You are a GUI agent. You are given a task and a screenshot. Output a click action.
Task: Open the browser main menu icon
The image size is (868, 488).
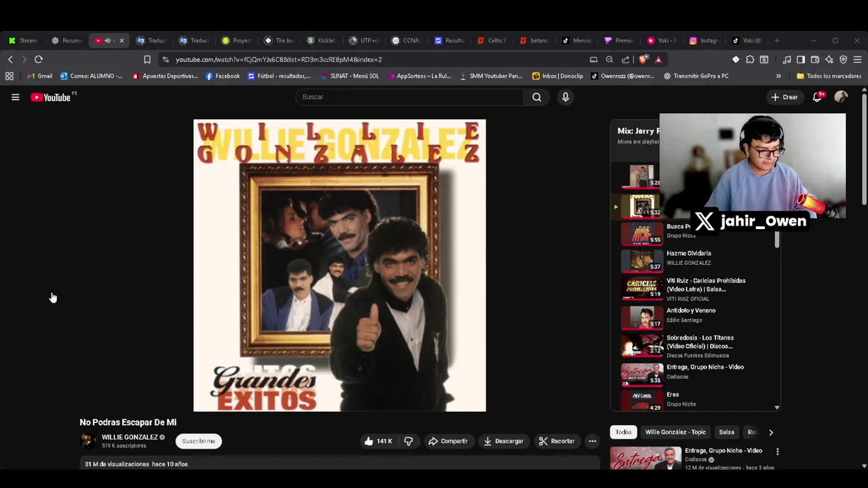click(x=857, y=60)
